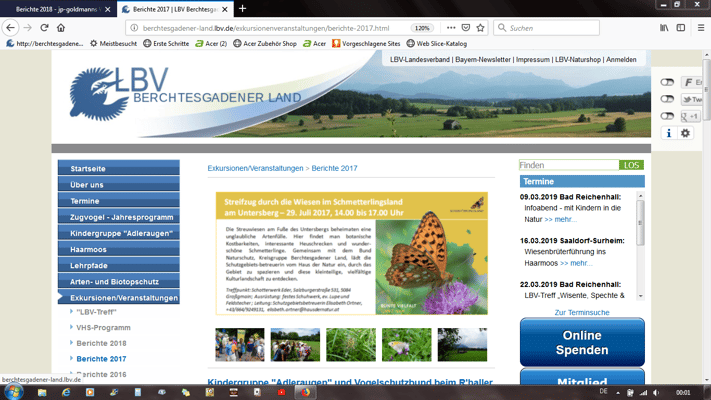711x400 pixels.
Task: Launch Internet Explorer from the taskbar
Action: point(66,392)
